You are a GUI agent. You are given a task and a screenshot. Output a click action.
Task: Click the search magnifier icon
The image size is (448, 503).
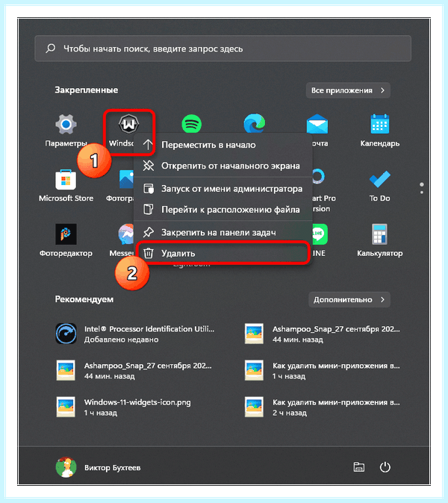pyautogui.click(x=50, y=49)
